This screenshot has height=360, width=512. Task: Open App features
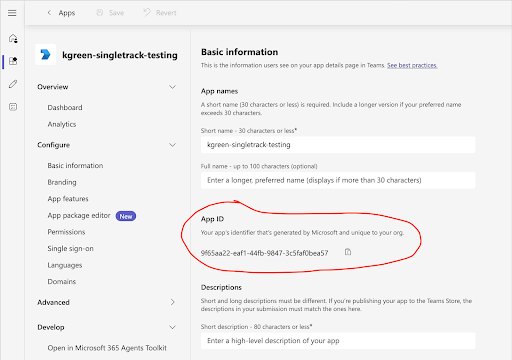click(x=68, y=199)
